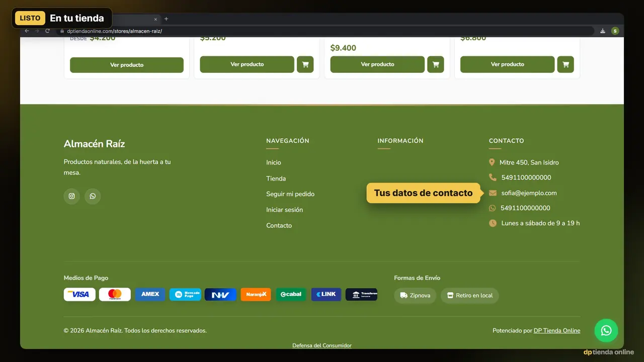
Task: Click the Cabal payment badge
Action: (291, 295)
